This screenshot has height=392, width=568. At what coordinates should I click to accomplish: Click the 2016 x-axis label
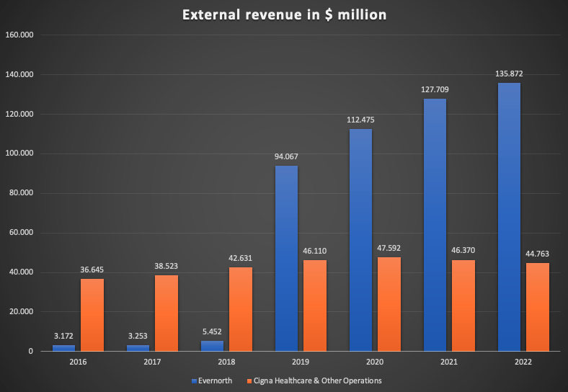[78, 362]
